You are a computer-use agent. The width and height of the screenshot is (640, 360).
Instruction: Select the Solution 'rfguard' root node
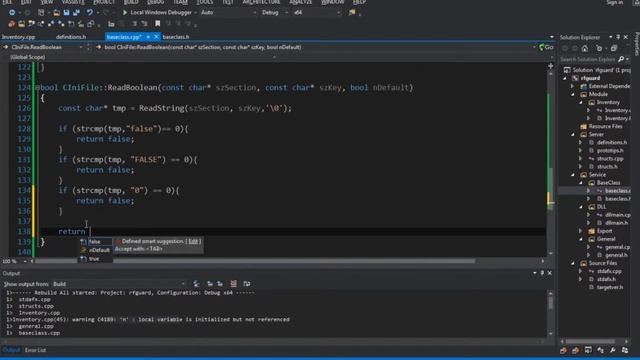point(601,70)
